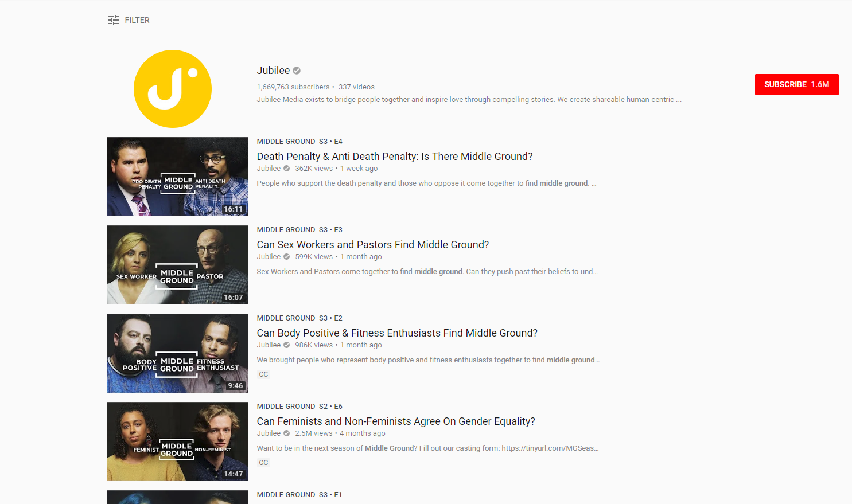This screenshot has height=504, width=852.
Task: Click the '2.5M views' text
Action: 314,433
